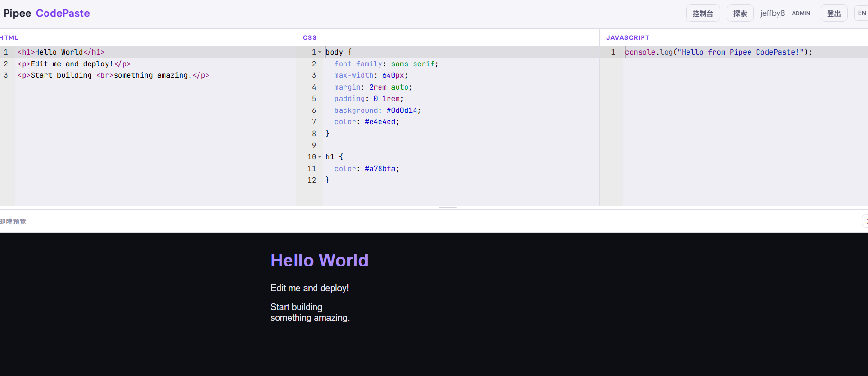This screenshot has height=376, width=868.
Task: Click the padding: 0 1rem line
Action: click(369, 99)
